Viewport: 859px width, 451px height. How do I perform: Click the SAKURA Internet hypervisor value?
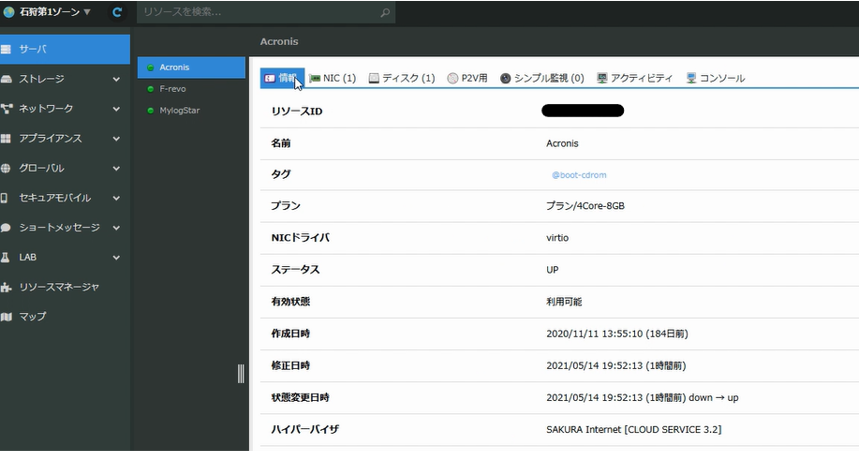[634, 430]
